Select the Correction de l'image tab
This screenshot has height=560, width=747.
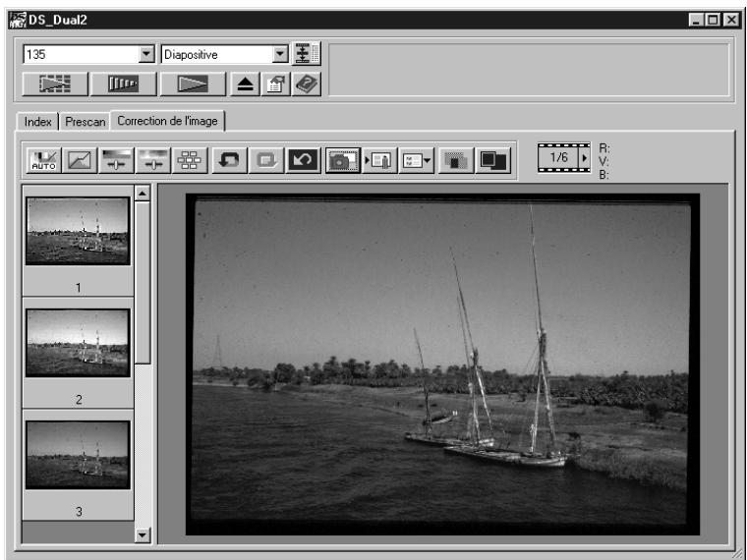pos(167,121)
